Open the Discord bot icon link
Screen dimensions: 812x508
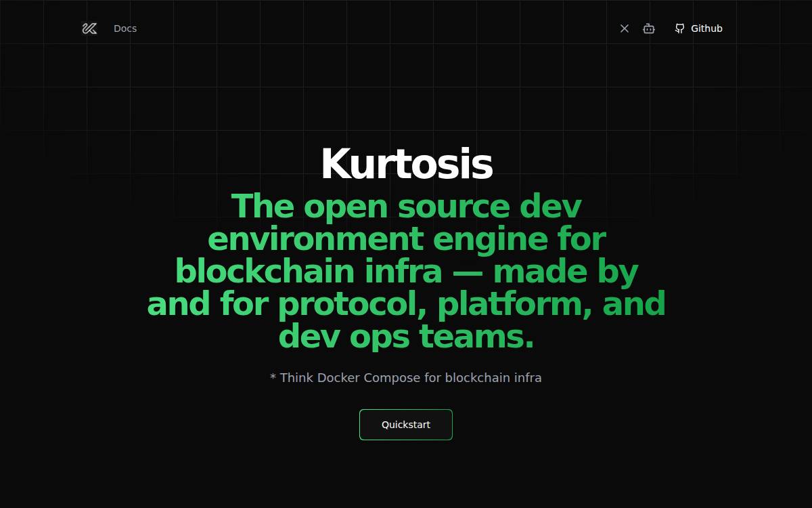coord(649,28)
